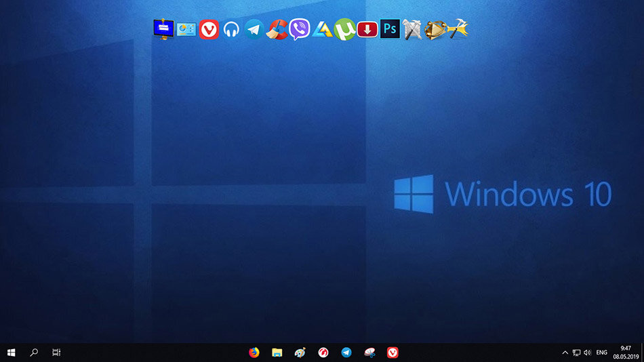Expand hidden system tray icons chevron
This screenshot has height=362, width=644.
tap(565, 353)
